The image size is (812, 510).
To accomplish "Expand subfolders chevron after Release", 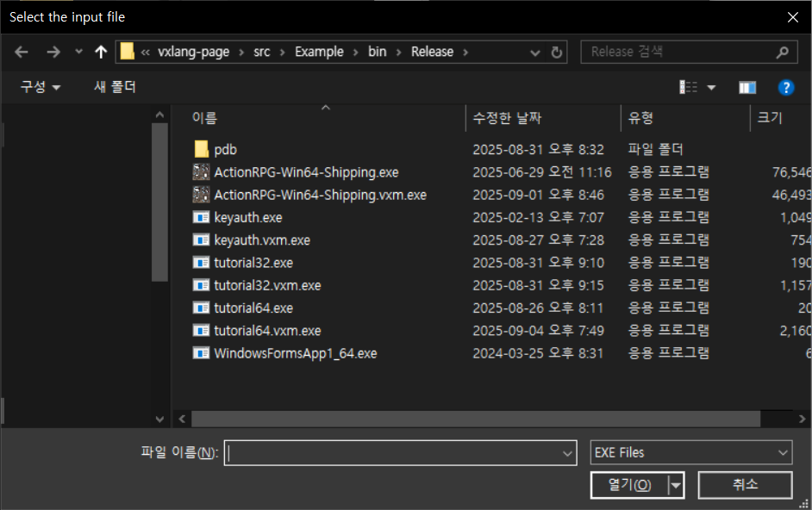I will (x=465, y=53).
